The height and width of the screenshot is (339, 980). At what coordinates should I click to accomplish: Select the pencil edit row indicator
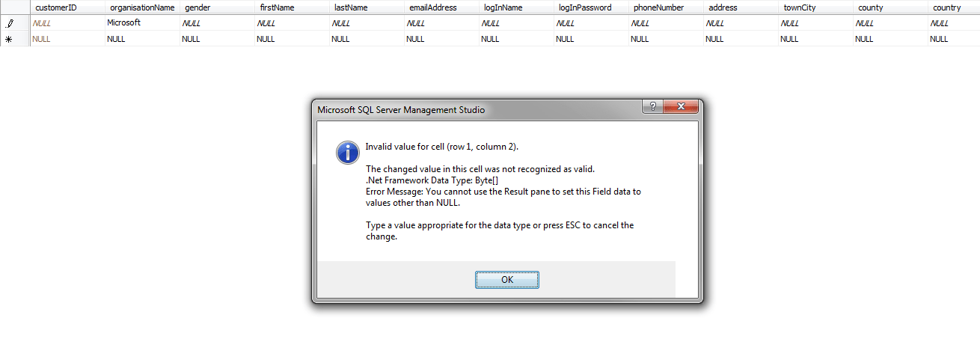(9, 23)
